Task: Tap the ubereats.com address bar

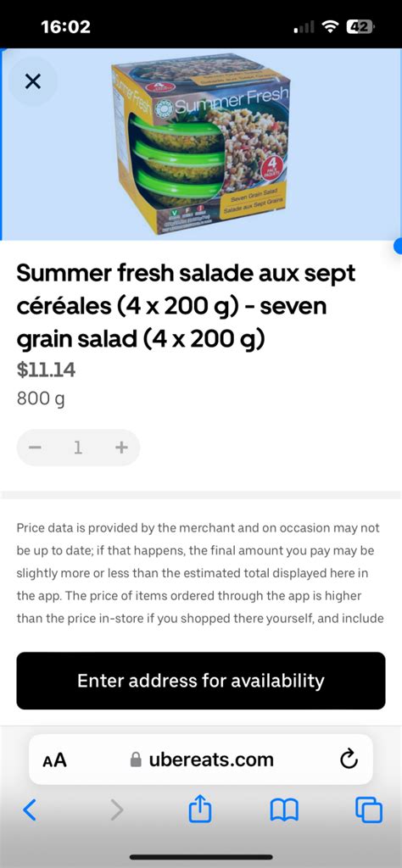Action: coord(200,759)
